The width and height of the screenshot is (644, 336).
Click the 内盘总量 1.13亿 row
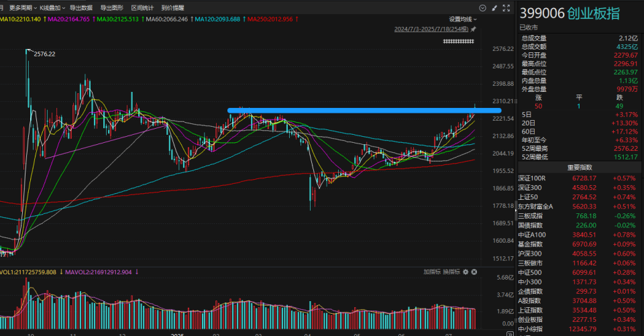[x=580, y=81]
